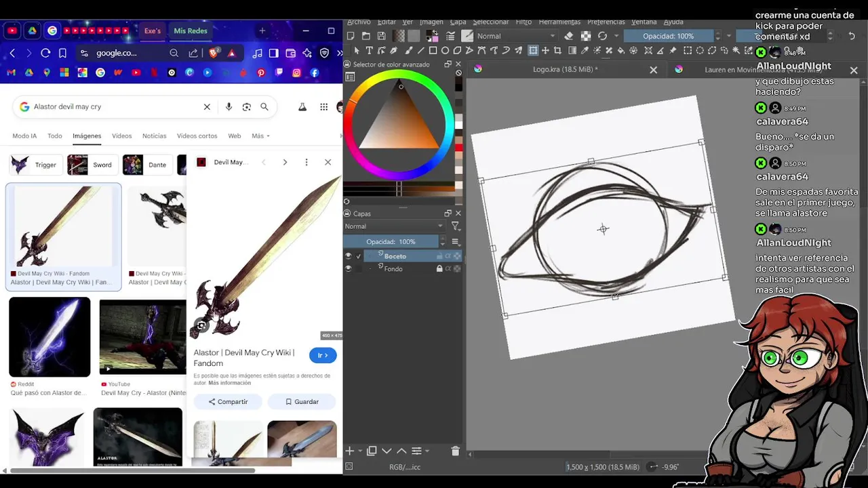
Task: Hide the Boceto layer
Action: coord(349,256)
